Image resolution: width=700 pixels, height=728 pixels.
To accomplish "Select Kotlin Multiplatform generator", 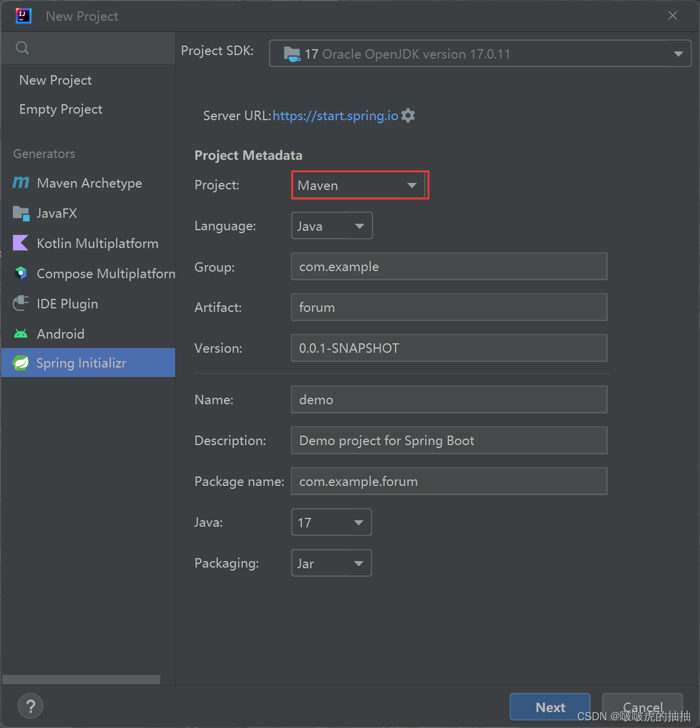I will pyautogui.click(x=88, y=243).
